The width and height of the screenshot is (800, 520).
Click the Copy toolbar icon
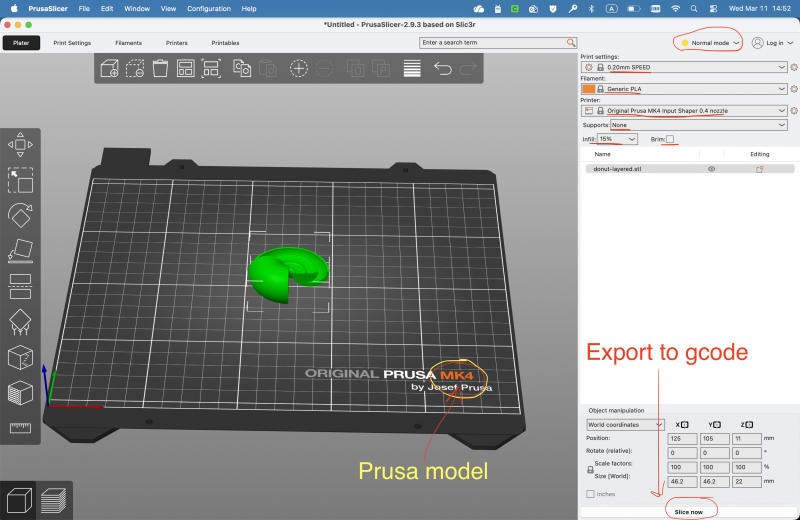point(242,68)
